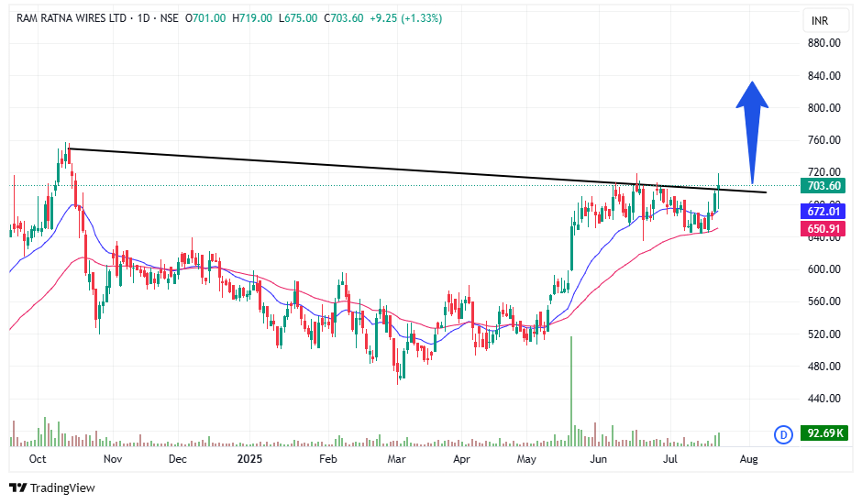Click the Aug label on time axis

coord(749,459)
